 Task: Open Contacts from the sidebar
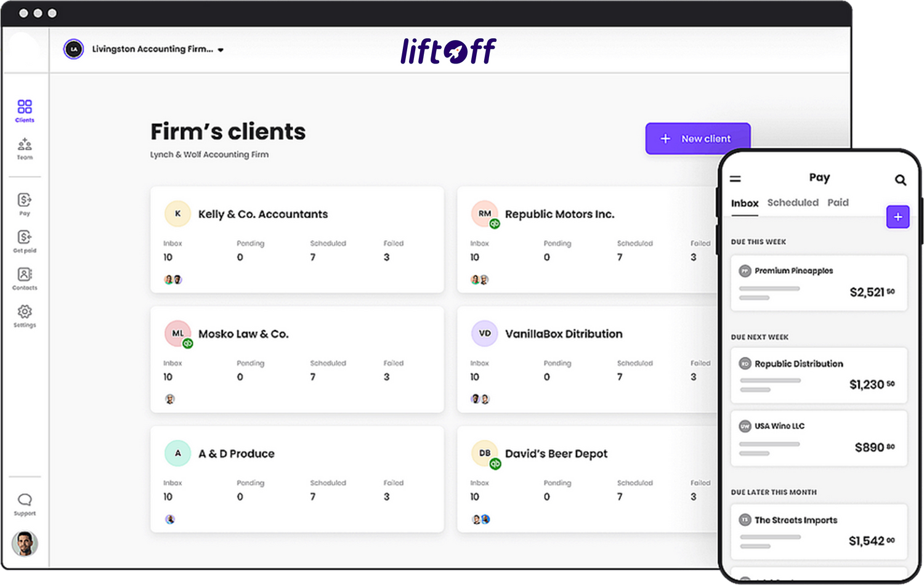coord(25,278)
